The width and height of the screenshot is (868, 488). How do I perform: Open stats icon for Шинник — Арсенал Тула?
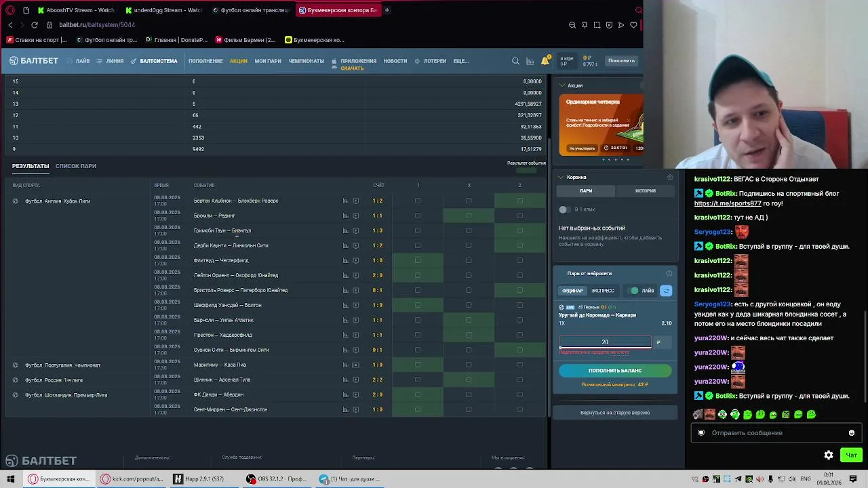345,380
